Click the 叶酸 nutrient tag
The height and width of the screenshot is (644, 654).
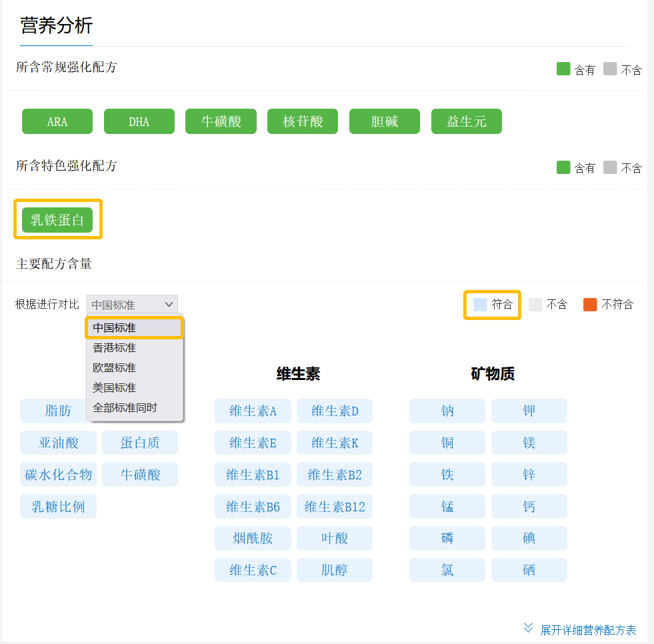pyautogui.click(x=335, y=539)
